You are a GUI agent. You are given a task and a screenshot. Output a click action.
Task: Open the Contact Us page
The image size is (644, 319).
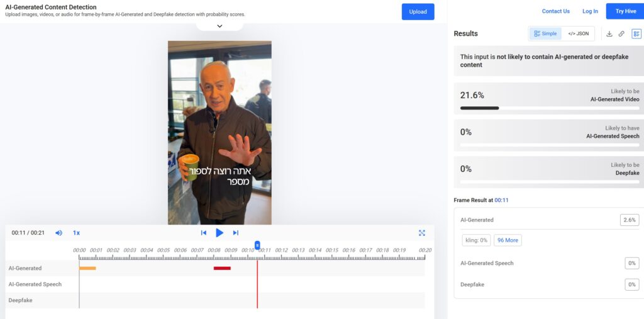pos(555,11)
